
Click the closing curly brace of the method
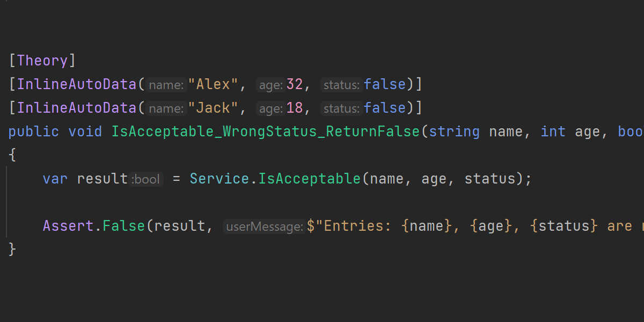pos(12,250)
